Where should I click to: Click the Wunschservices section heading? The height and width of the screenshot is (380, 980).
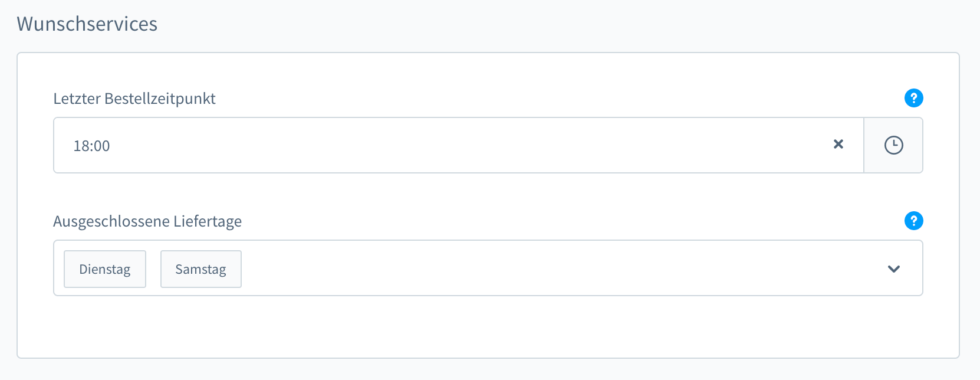click(87, 24)
